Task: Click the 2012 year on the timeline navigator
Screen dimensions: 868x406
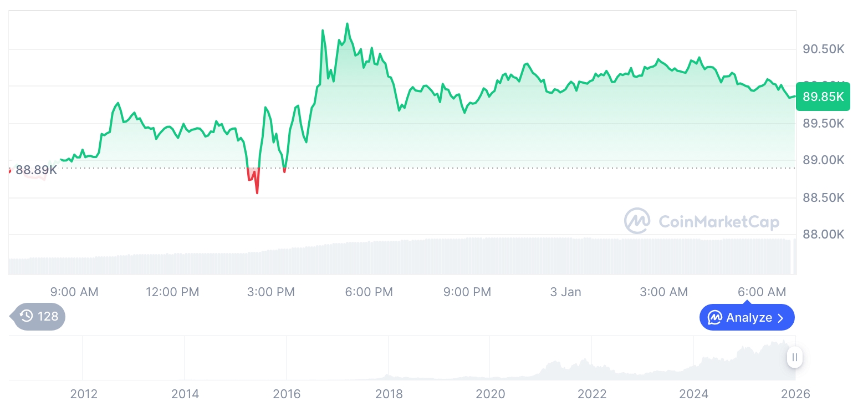Action: [84, 394]
